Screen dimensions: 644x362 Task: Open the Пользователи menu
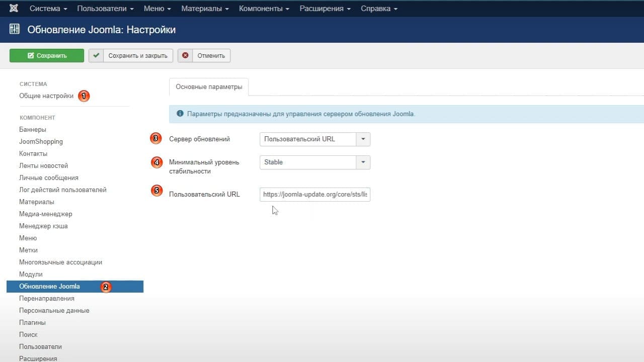coord(105,9)
